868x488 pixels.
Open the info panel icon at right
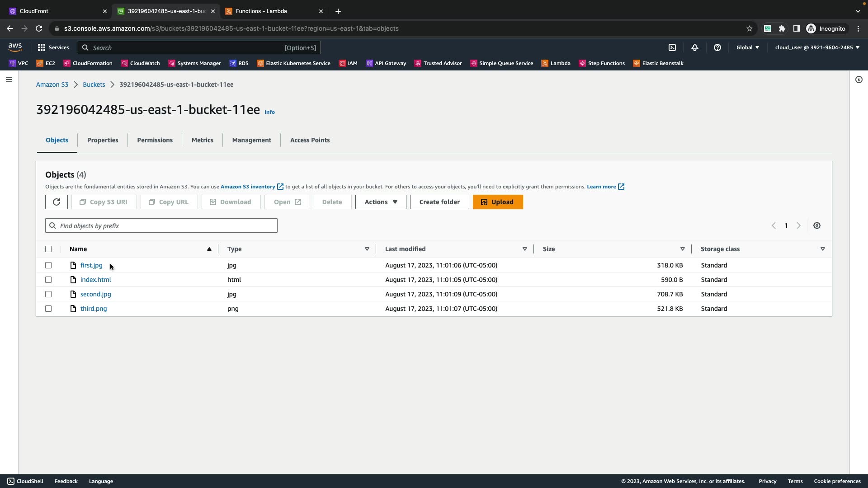tap(859, 80)
